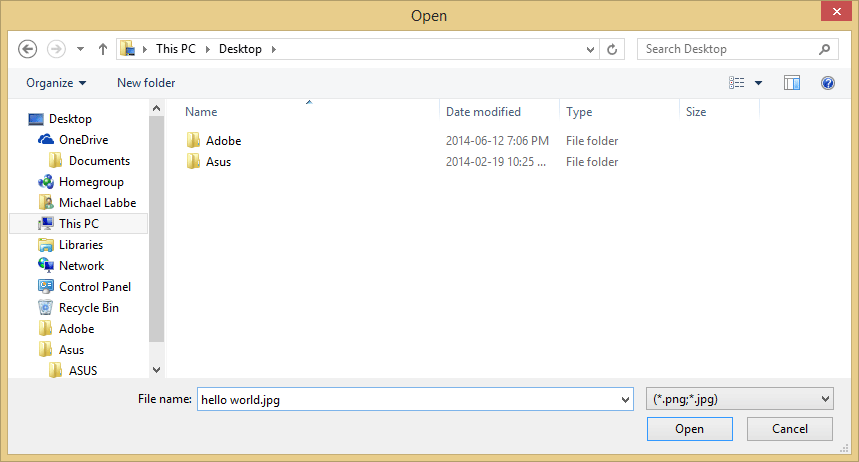Click the Back navigation arrow

click(28, 49)
